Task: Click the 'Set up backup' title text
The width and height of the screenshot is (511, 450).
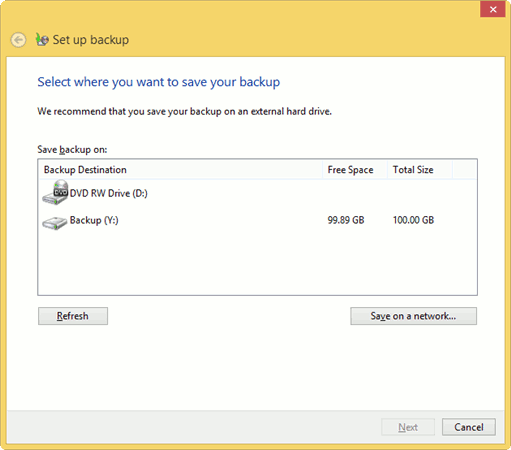Action: coord(91,40)
